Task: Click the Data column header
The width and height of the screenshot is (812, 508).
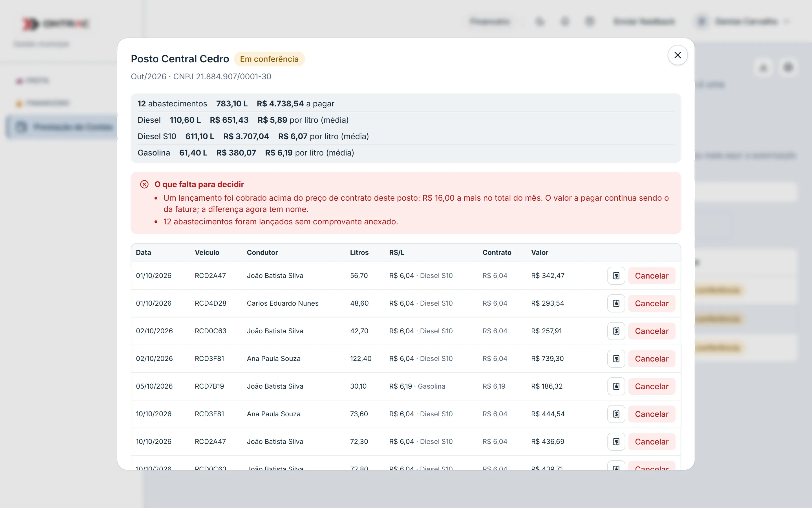Action: 143,252
